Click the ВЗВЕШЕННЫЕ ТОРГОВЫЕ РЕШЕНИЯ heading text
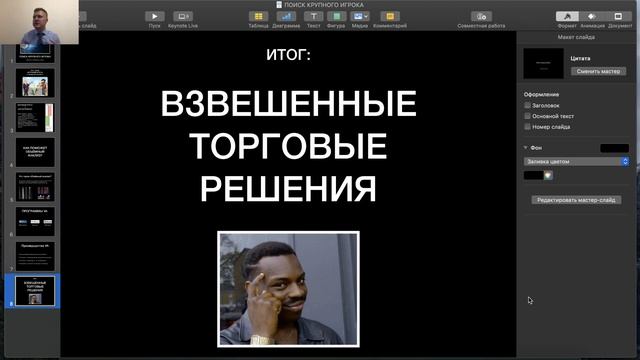 tap(289, 146)
